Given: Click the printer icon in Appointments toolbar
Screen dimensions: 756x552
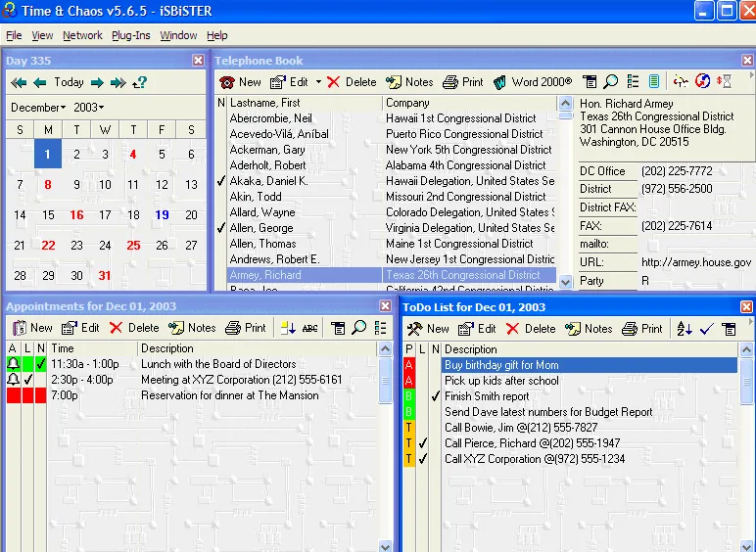Looking at the screenshot, I should 233,328.
